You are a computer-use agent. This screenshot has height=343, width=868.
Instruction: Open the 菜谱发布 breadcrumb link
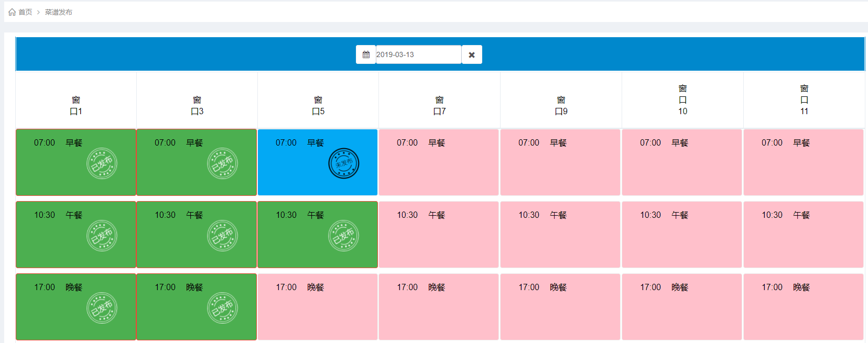pyautogui.click(x=58, y=12)
